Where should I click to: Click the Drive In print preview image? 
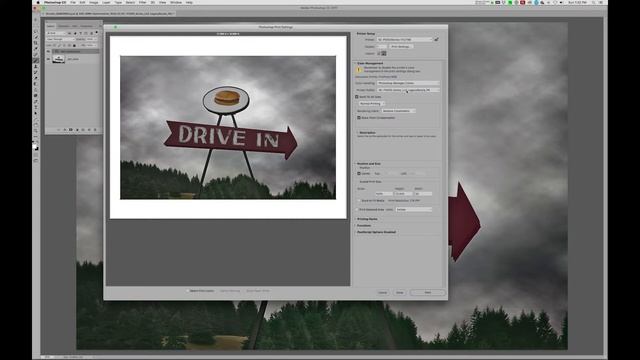(x=228, y=128)
